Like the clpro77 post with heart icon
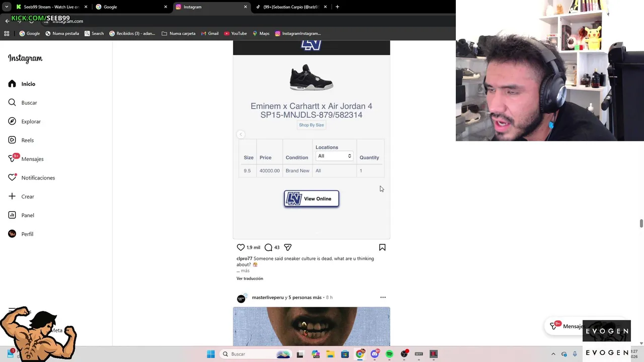Viewport: 644px width, 362px height. click(x=240, y=247)
